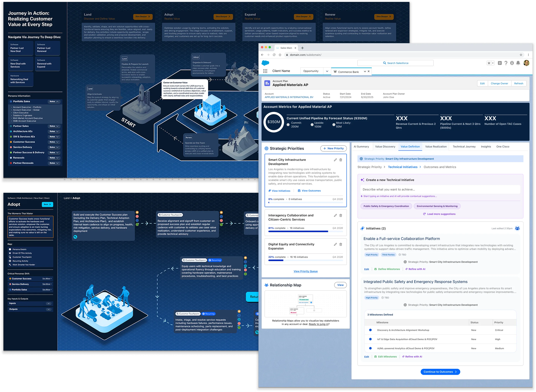Click the App Launcher grid icon
This screenshot has height=392, width=536.
[265, 71]
